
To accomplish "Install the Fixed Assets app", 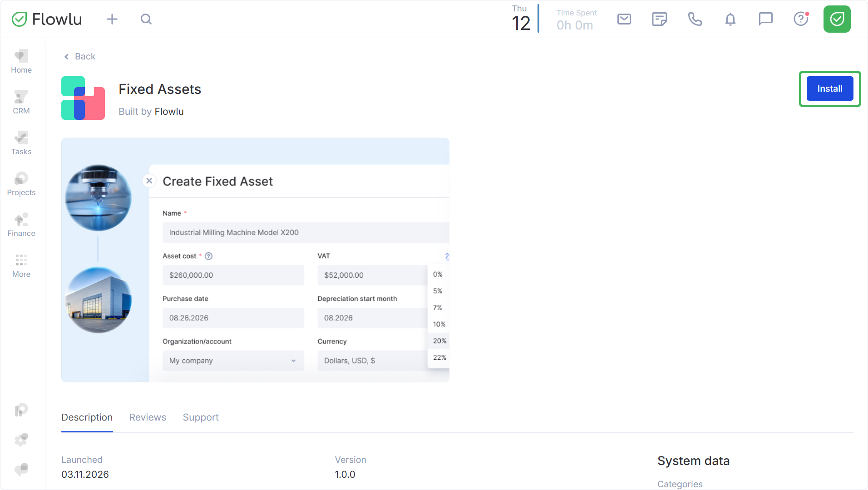I will click(x=829, y=88).
